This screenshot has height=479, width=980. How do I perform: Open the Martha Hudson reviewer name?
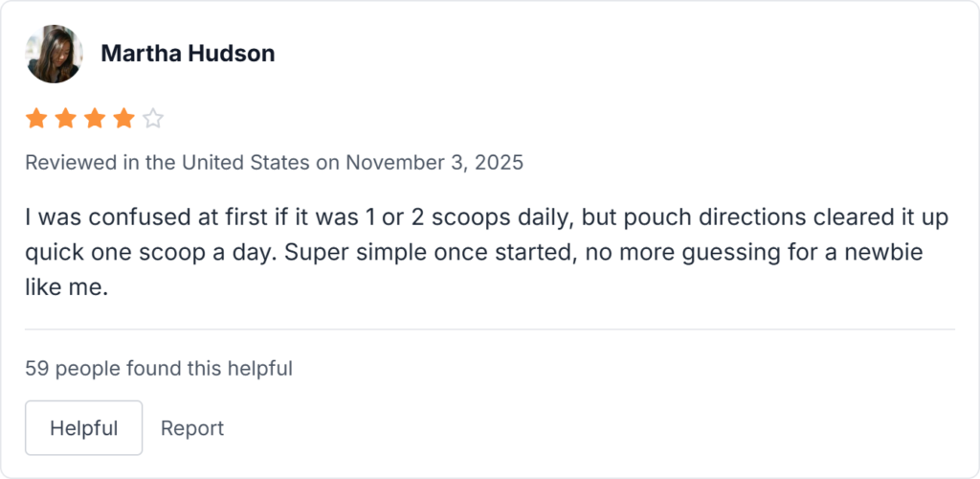click(x=188, y=54)
